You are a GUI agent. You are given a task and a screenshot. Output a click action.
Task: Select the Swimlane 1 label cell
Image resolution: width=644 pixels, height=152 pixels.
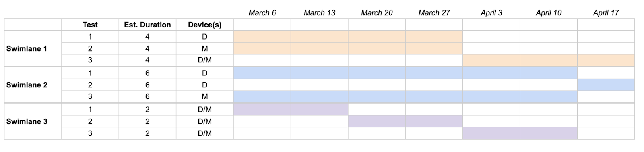pyautogui.click(x=33, y=48)
